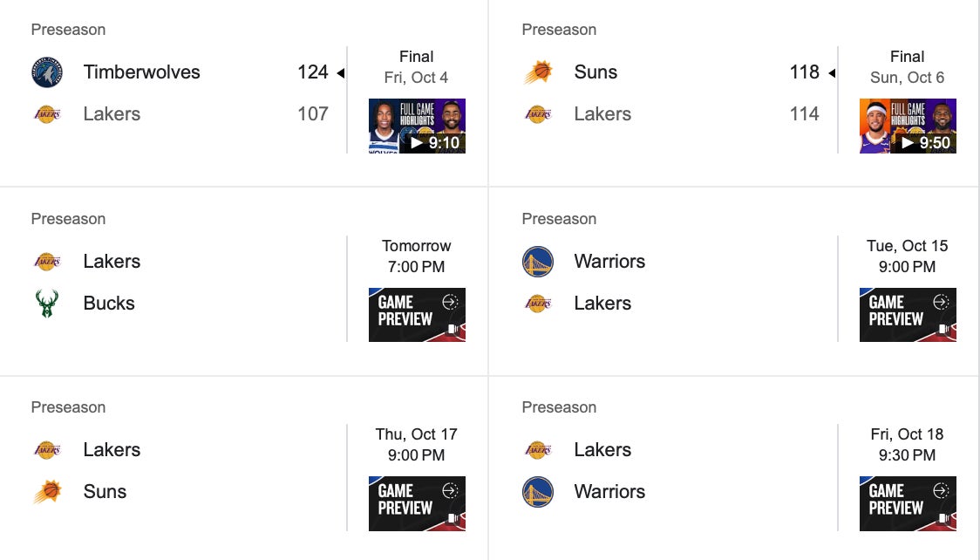Click the Suns logo in Oct 17 game

point(46,492)
